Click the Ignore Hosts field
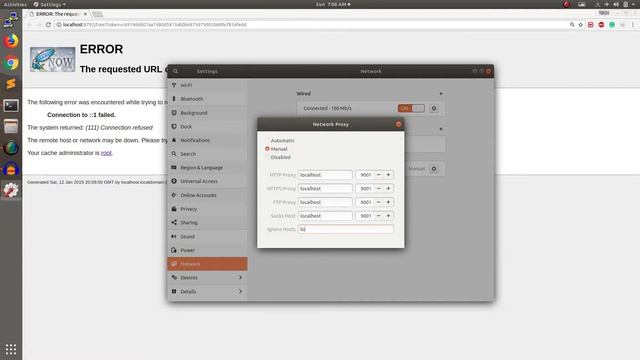This screenshot has height=360, width=640. 346,229
